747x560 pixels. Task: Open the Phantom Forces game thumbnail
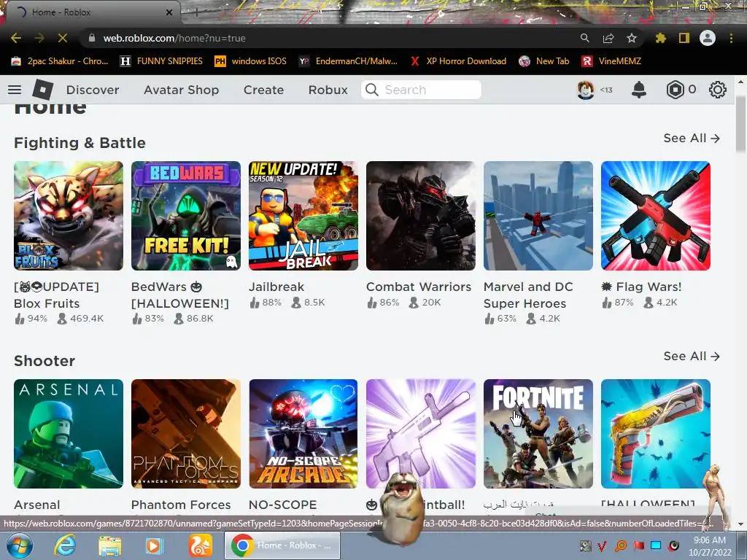pyautogui.click(x=186, y=434)
